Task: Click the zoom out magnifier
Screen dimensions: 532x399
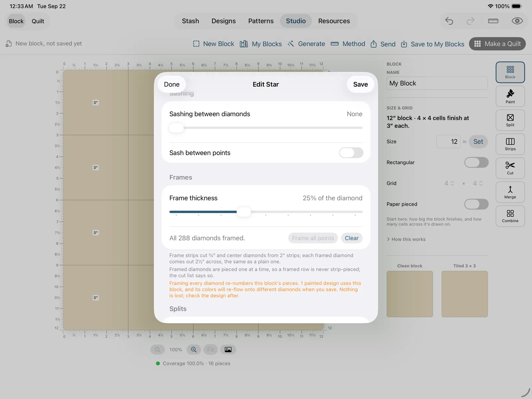Action: 158,349
